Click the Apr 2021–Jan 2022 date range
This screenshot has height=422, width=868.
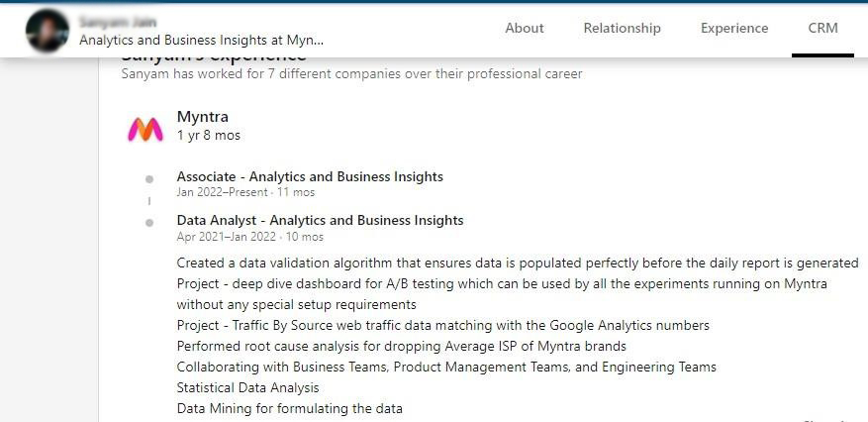click(x=227, y=237)
